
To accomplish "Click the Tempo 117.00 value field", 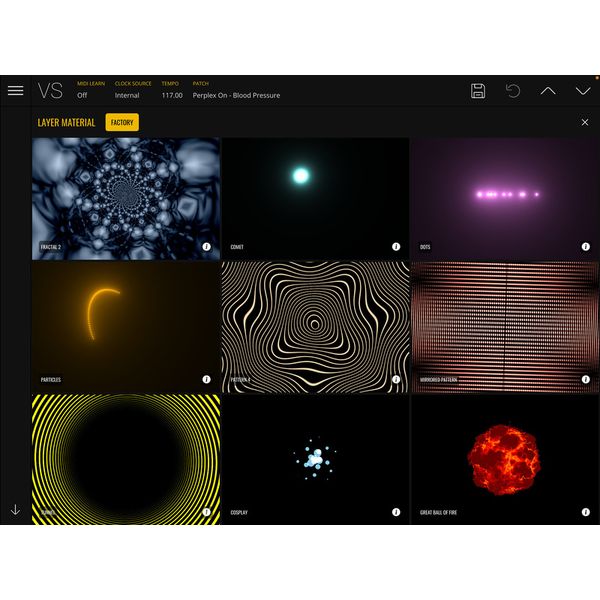I will tap(171, 95).
